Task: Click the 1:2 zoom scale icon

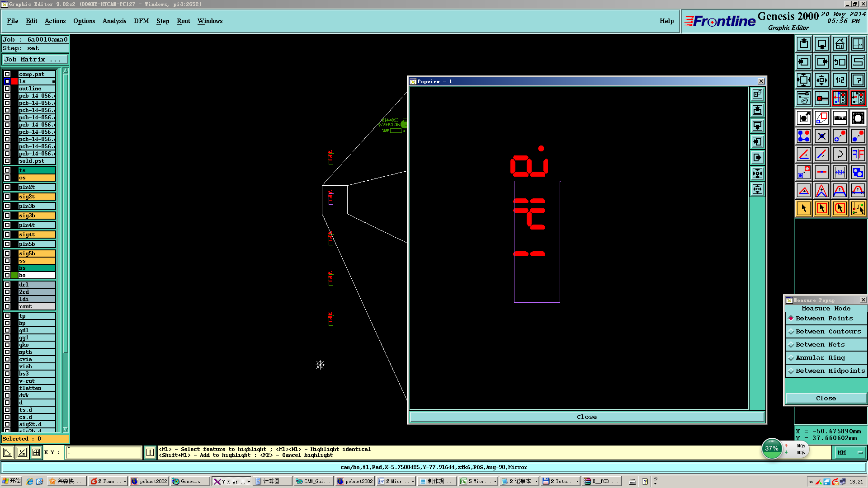Action: (x=840, y=80)
